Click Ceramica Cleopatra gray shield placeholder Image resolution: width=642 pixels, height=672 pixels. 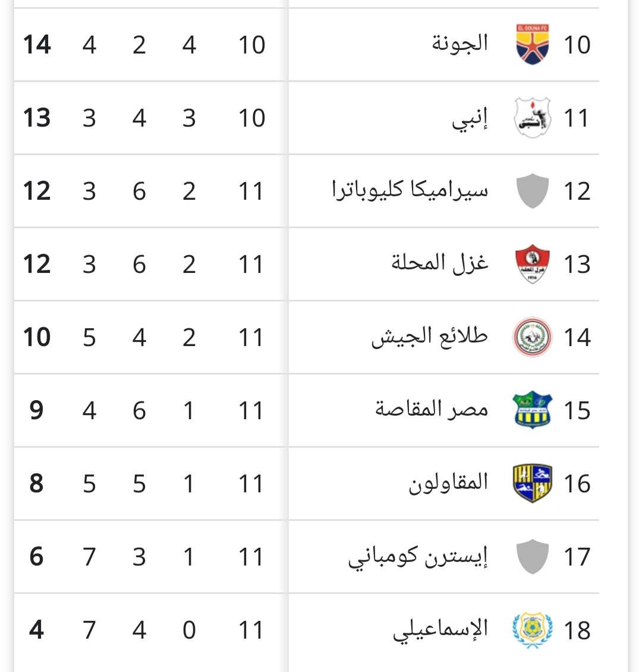click(533, 191)
